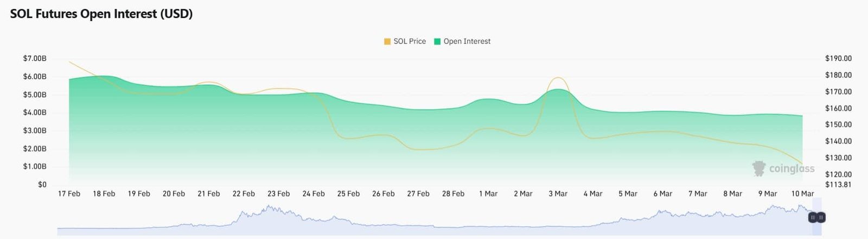Click the 25 Feb date label

click(x=348, y=194)
